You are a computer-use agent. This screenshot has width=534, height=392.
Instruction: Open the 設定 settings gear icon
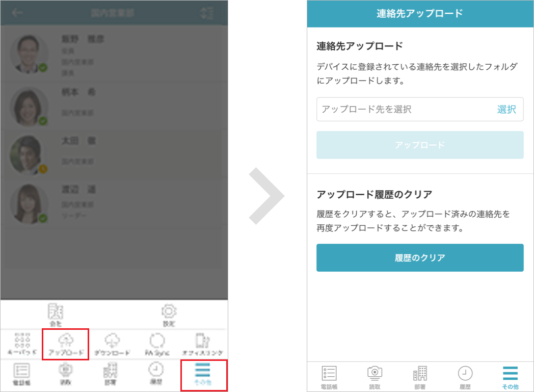tap(168, 313)
